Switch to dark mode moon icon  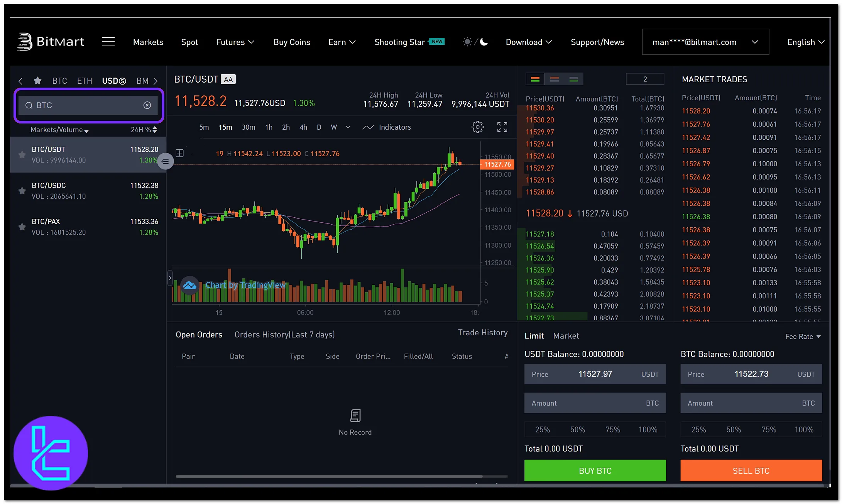point(484,42)
